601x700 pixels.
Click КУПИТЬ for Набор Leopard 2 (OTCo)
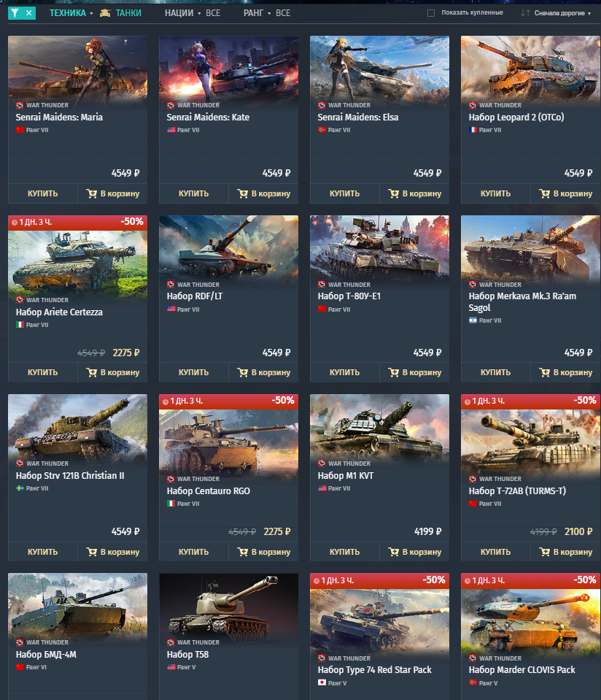(496, 193)
